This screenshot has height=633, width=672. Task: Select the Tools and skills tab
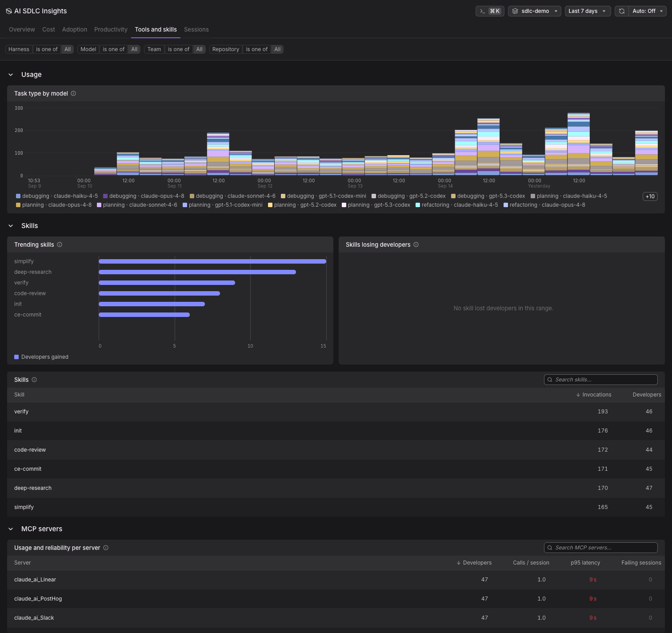click(x=156, y=29)
